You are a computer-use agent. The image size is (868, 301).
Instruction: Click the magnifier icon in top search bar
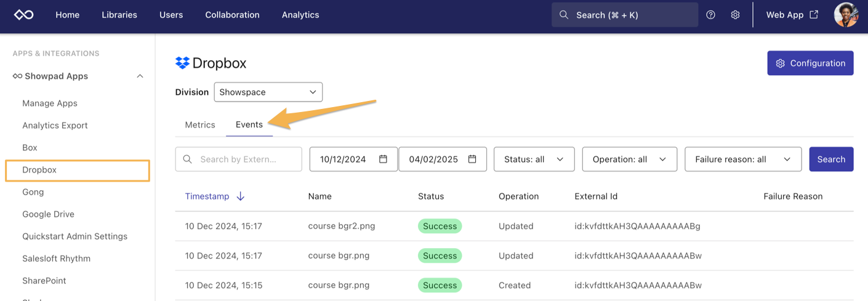point(564,15)
